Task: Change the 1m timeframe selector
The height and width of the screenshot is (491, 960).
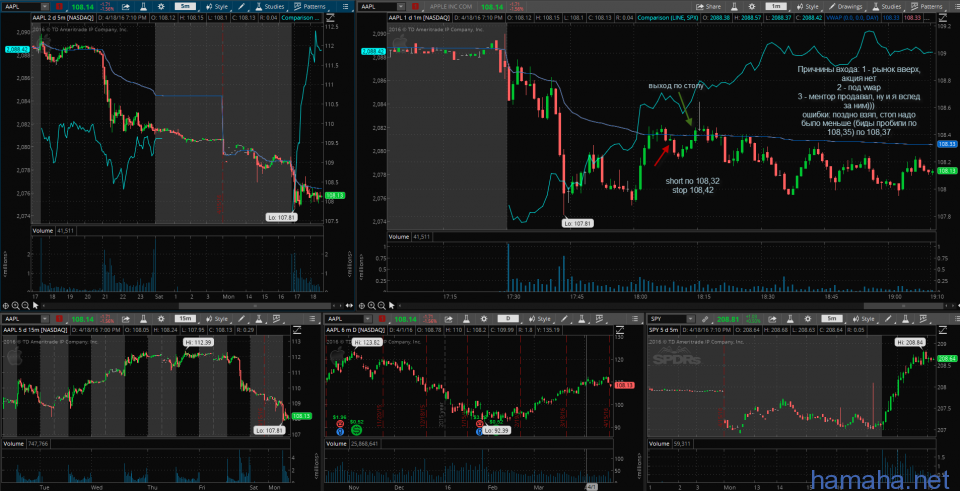Action: coord(776,6)
